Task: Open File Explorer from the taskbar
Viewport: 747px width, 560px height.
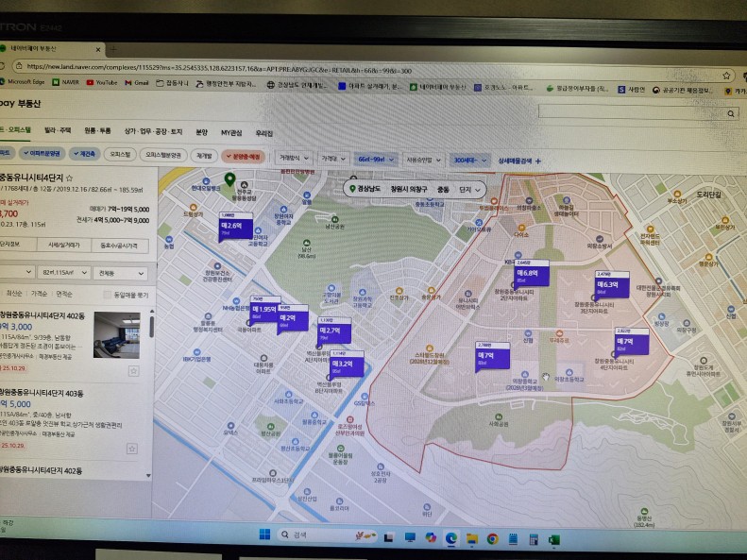Action: click(471, 538)
